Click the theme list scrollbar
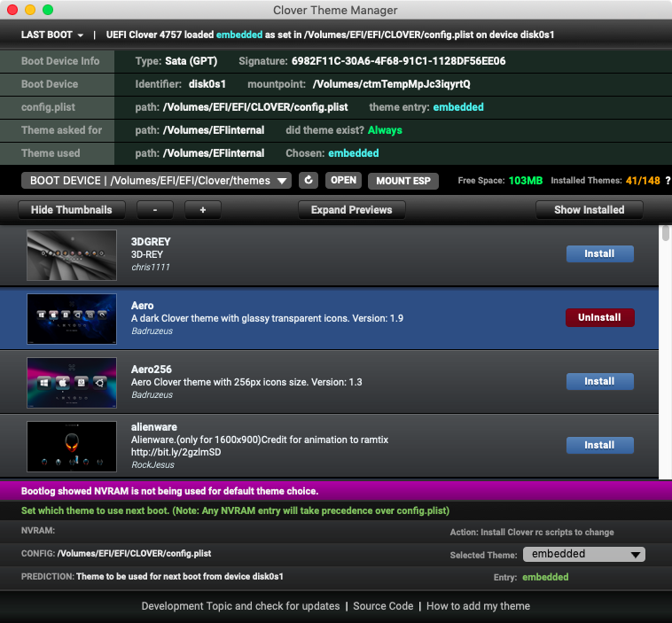The height and width of the screenshot is (623, 672). pyautogui.click(x=666, y=234)
